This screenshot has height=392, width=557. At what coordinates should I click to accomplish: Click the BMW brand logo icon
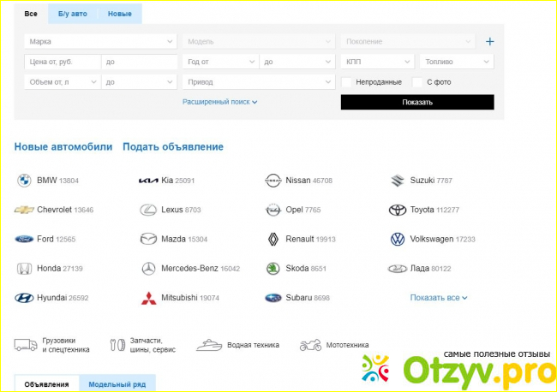[23, 181]
